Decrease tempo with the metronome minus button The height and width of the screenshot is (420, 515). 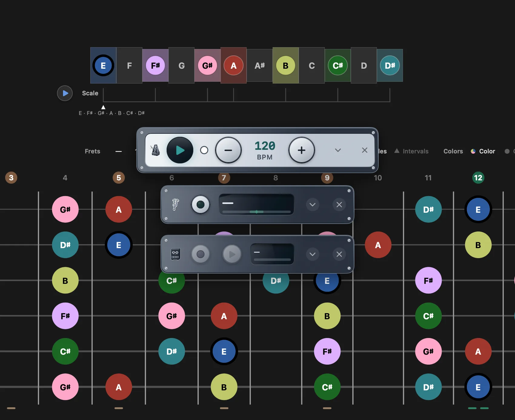[x=228, y=150]
